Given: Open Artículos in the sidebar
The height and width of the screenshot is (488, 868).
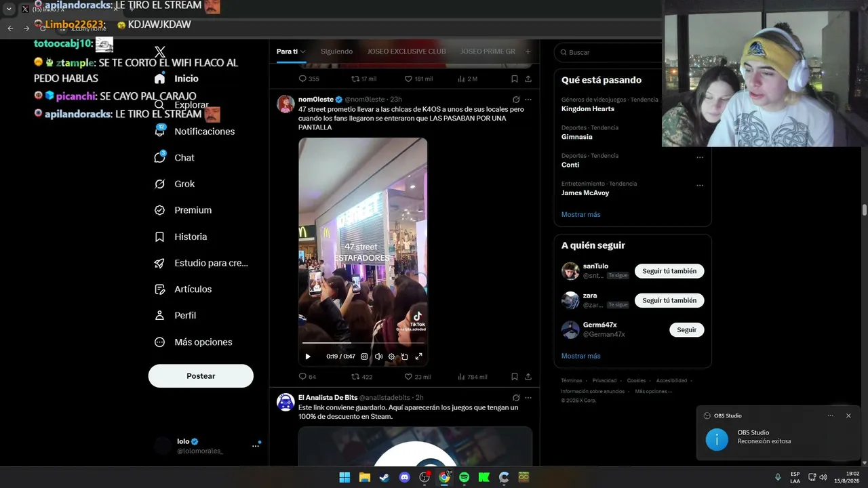Looking at the screenshot, I should pos(183,289).
